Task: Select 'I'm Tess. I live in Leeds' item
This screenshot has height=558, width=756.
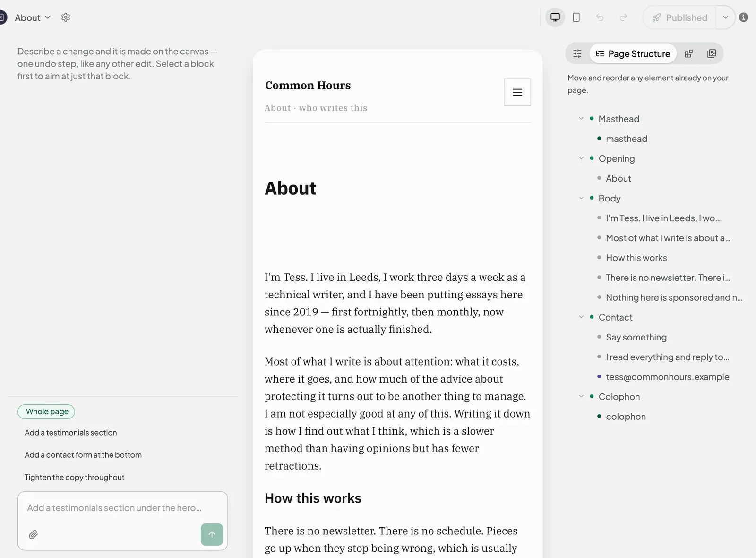Action: [x=663, y=218]
